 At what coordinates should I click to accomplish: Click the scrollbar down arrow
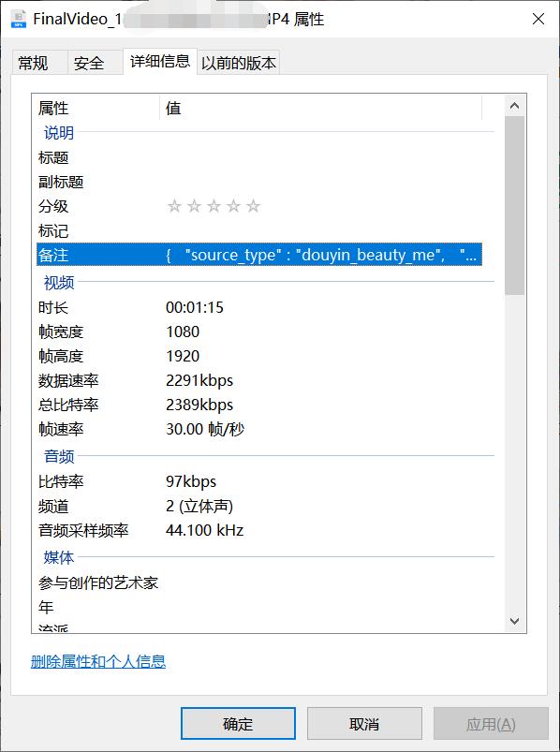pos(515,621)
